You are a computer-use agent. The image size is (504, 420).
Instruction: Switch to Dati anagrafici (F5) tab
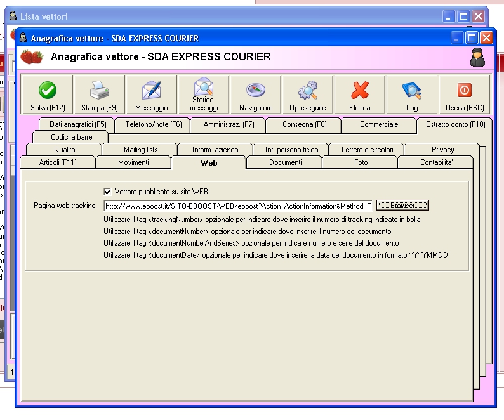pos(77,124)
